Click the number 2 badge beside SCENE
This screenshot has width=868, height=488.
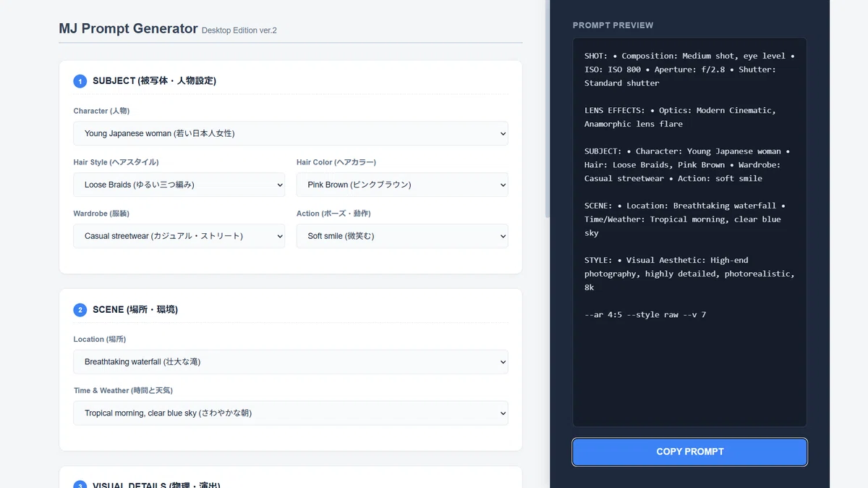80,310
